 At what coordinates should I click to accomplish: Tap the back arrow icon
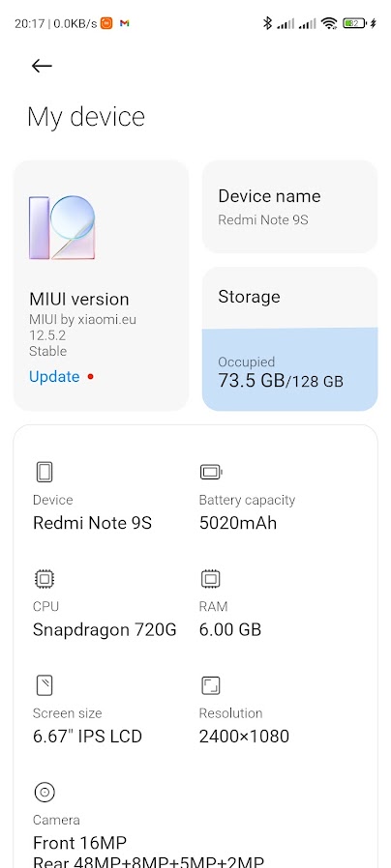(x=42, y=66)
